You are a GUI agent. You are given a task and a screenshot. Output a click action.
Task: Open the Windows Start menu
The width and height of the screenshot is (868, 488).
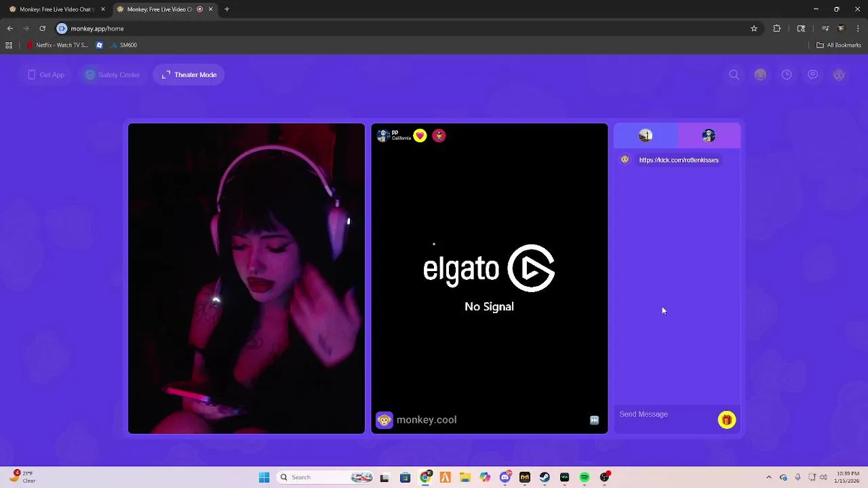[x=264, y=477]
